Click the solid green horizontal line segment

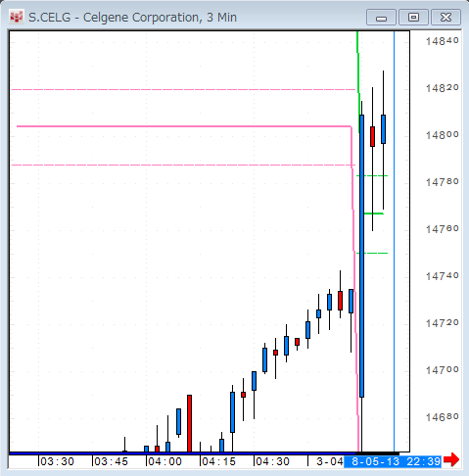tap(374, 214)
